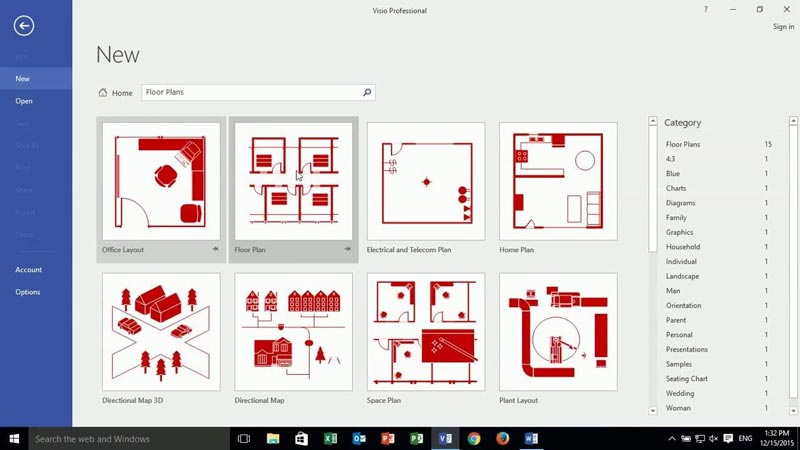Image resolution: width=800 pixels, height=450 pixels.
Task: Select the Office Layout template thumbnail
Action: (161, 181)
